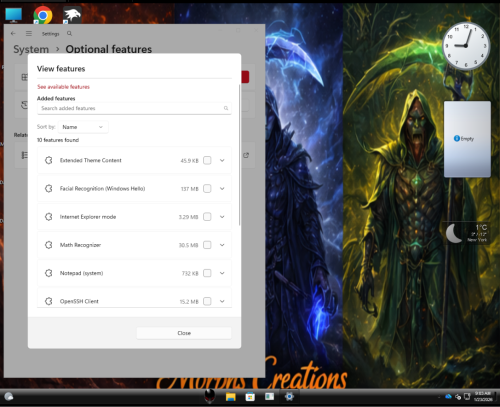Open the This PC monitor desktop icon
The width and height of the screenshot is (500, 407).
click(14, 15)
